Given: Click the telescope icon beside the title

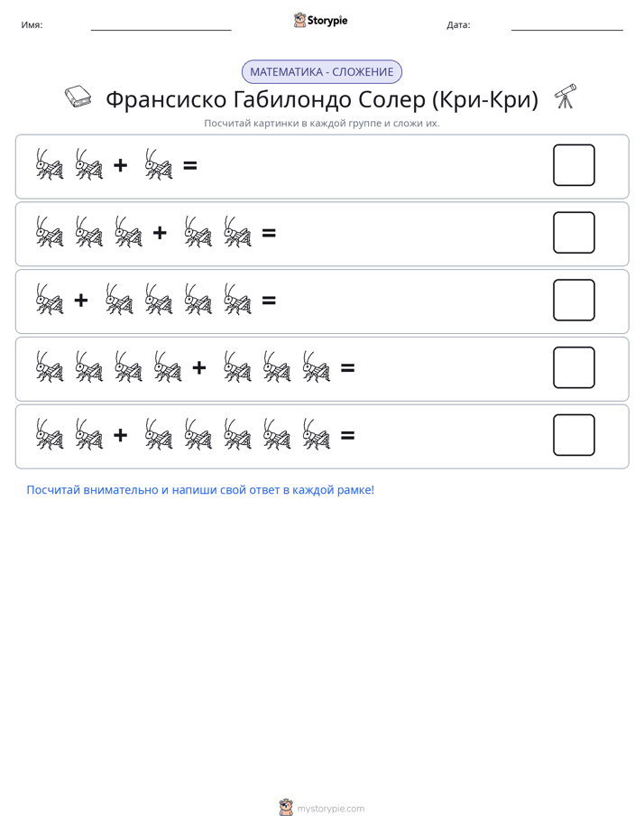Looking at the screenshot, I should point(566,97).
